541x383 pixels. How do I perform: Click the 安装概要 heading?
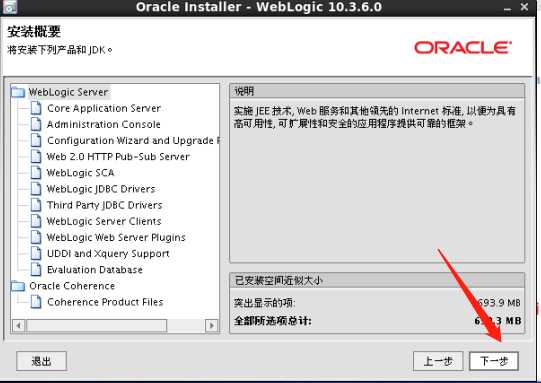tap(34, 31)
